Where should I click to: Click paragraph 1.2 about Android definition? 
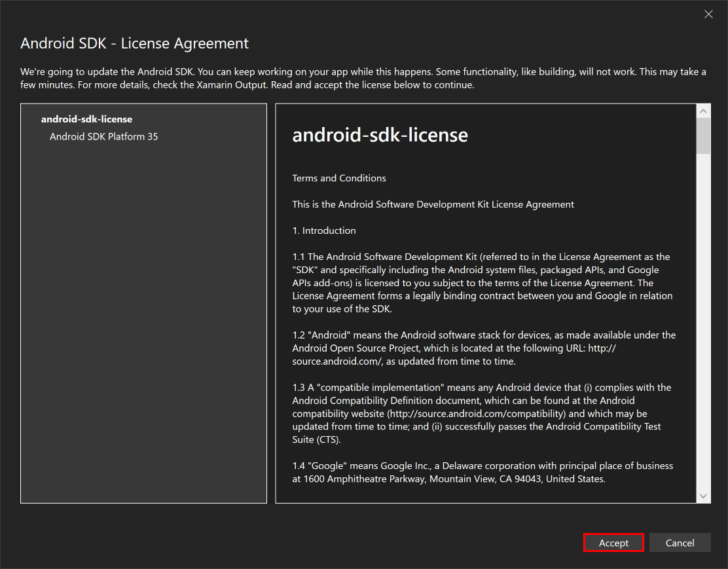(x=481, y=348)
